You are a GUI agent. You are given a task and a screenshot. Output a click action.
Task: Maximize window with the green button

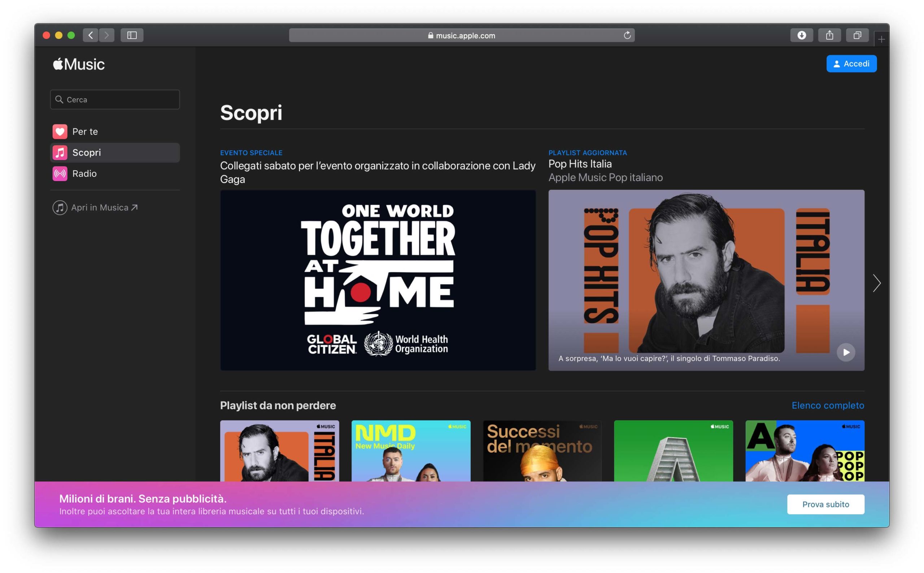[71, 35]
